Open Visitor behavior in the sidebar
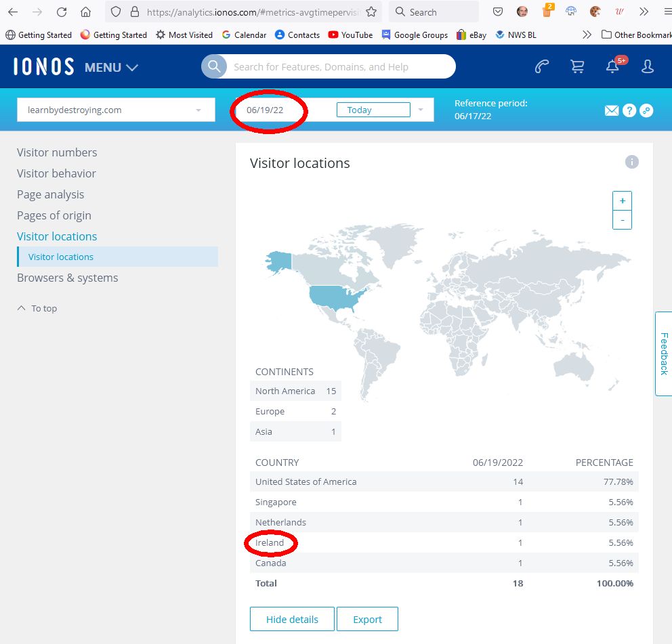This screenshot has width=672, height=644. click(x=56, y=173)
